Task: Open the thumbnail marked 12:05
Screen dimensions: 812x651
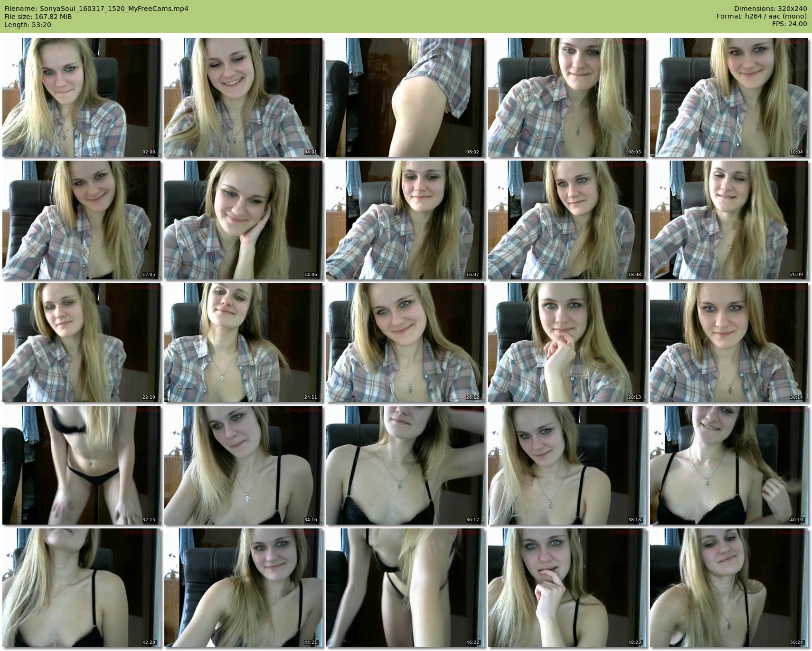Action: (81, 220)
